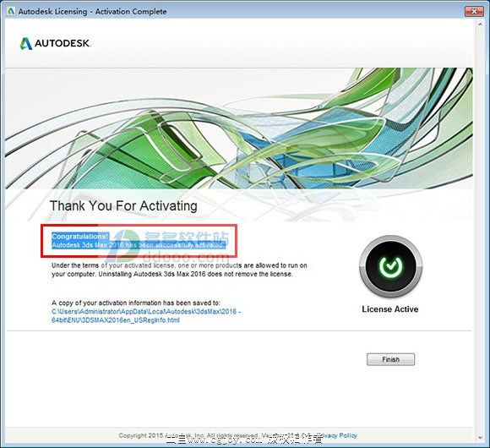Click the '3ds Max 2016 has been successfully activated' line
490x448 pixels.
click(139, 245)
